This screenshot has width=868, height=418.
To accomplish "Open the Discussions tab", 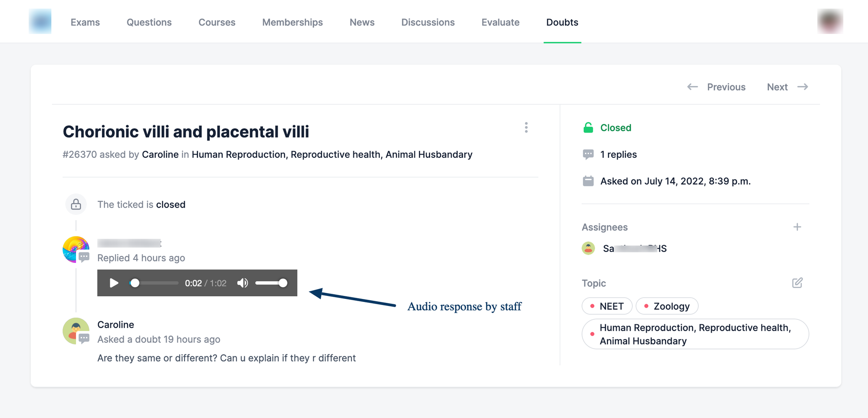I will (428, 22).
